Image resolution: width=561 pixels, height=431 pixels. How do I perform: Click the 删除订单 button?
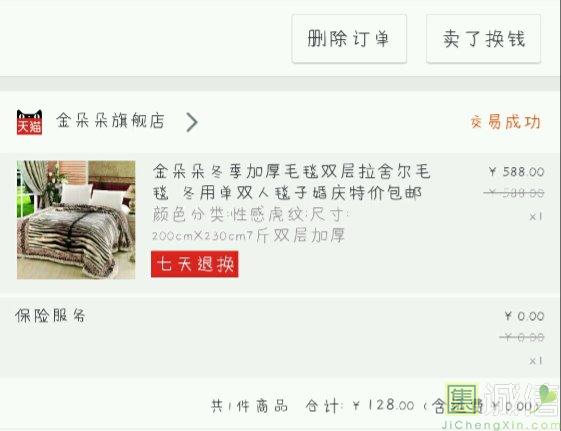(349, 39)
